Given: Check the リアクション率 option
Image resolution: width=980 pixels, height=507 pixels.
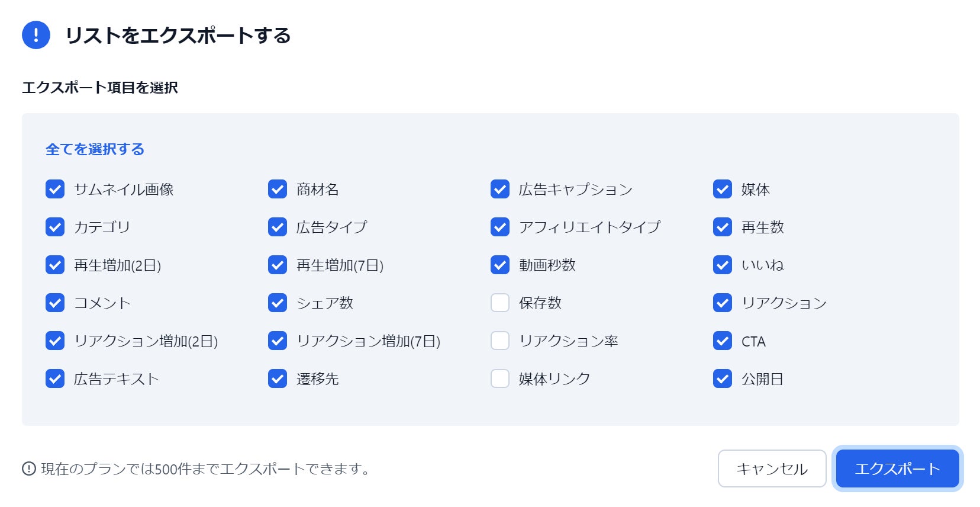Looking at the screenshot, I should pos(500,341).
